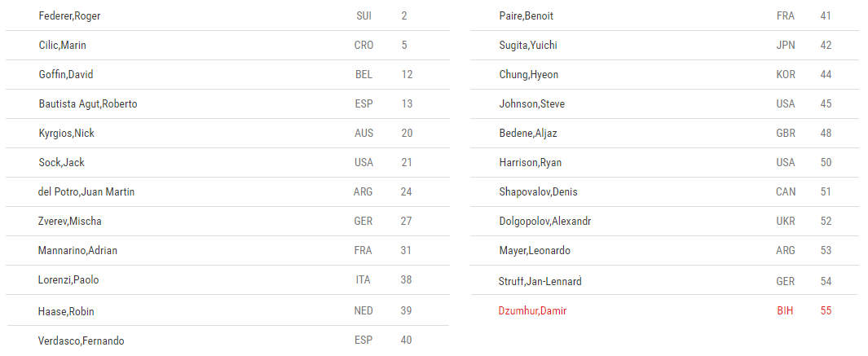Click Sugita,Yuichi name
This screenshot has height=356, width=868.
(x=528, y=46)
